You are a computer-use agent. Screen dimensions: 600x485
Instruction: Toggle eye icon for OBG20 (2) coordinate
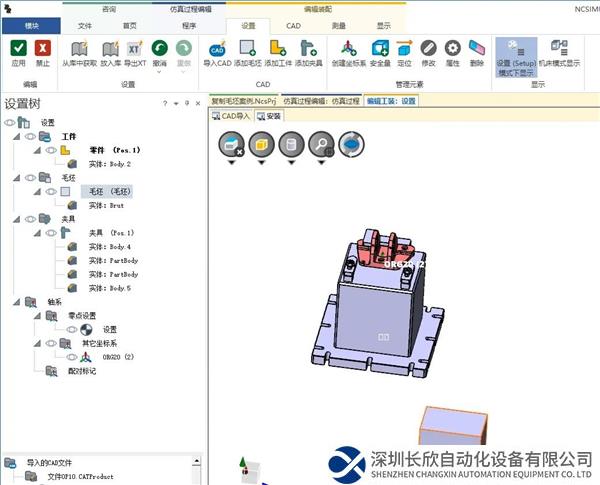click(x=71, y=356)
